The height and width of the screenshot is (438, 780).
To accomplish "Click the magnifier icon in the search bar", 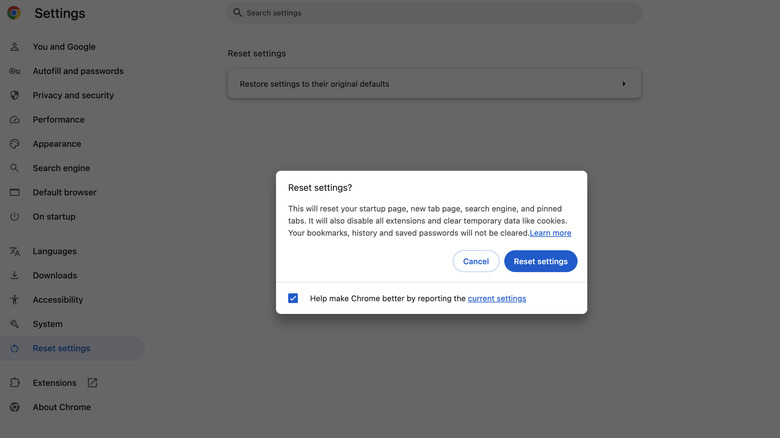I will [238, 12].
